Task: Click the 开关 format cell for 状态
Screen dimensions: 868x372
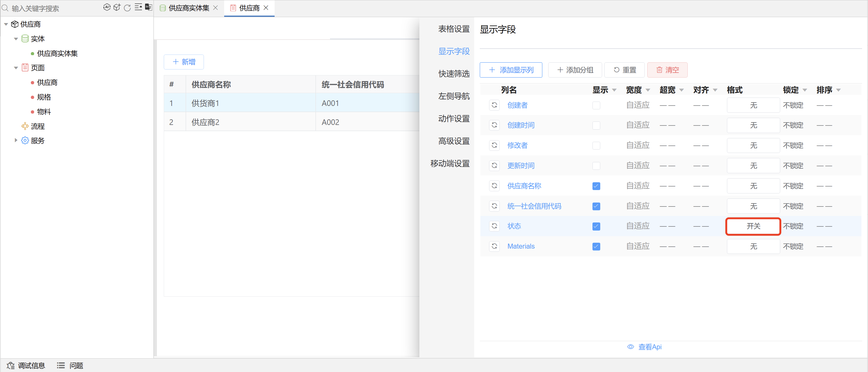Action: tap(753, 226)
